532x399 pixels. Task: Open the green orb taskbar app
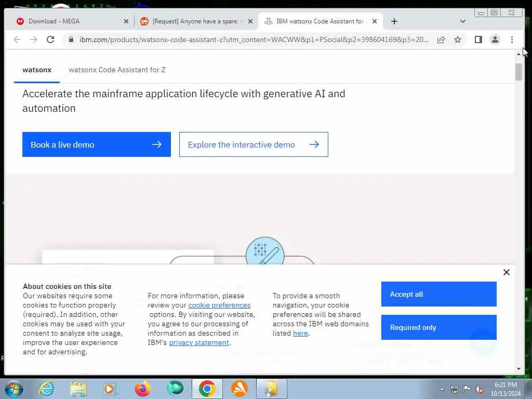[x=175, y=388]
